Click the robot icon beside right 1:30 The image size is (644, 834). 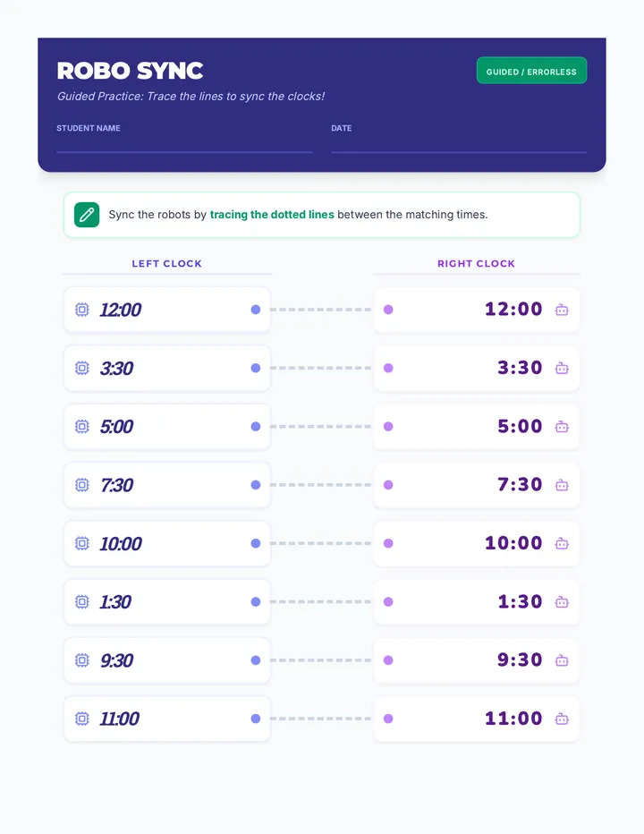pos(562,602)
